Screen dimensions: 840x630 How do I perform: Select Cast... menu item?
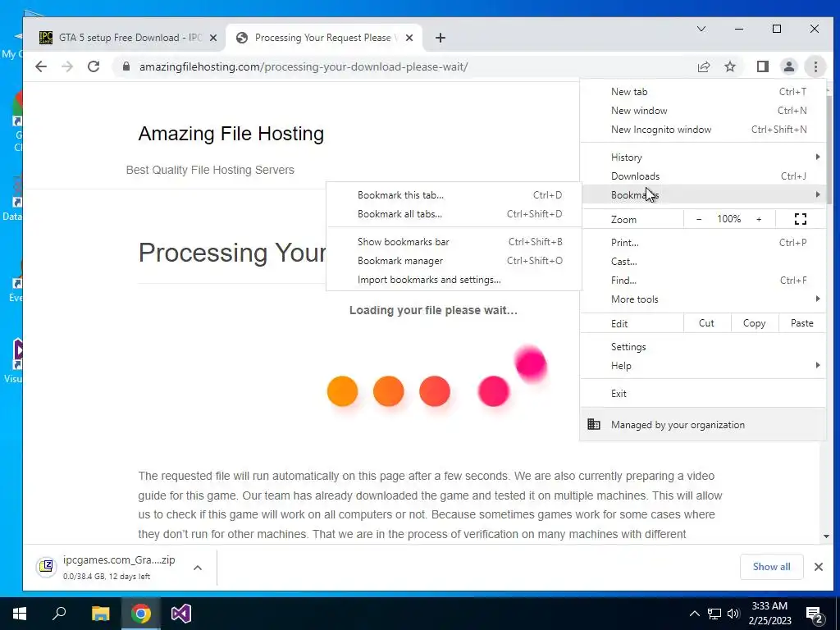(703, 262)
